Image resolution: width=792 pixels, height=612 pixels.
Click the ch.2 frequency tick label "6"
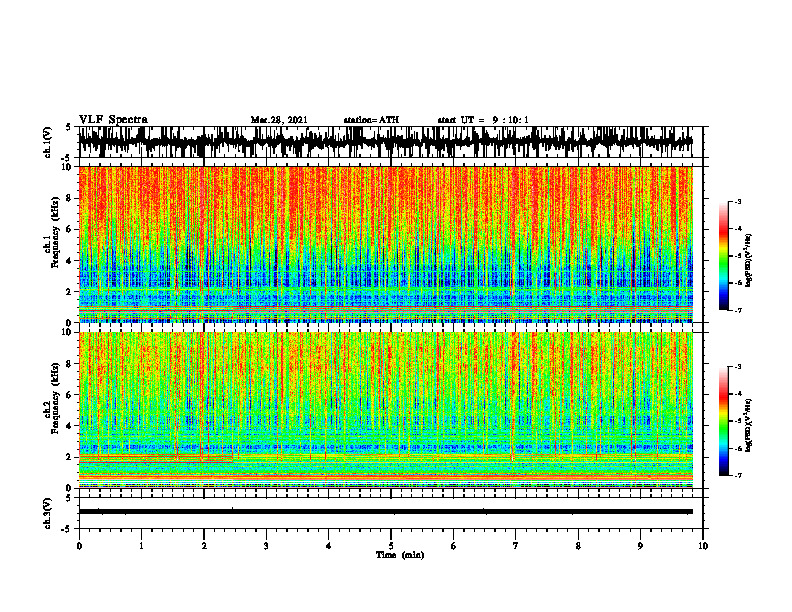click(x=70, y=395)
